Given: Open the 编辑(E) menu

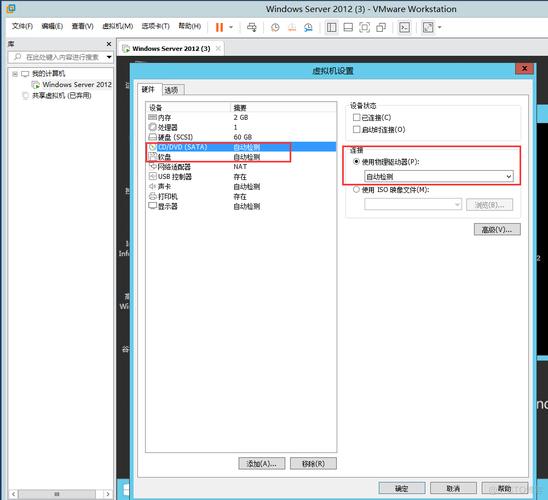Looking at the screenshot, I should point(52,26).
